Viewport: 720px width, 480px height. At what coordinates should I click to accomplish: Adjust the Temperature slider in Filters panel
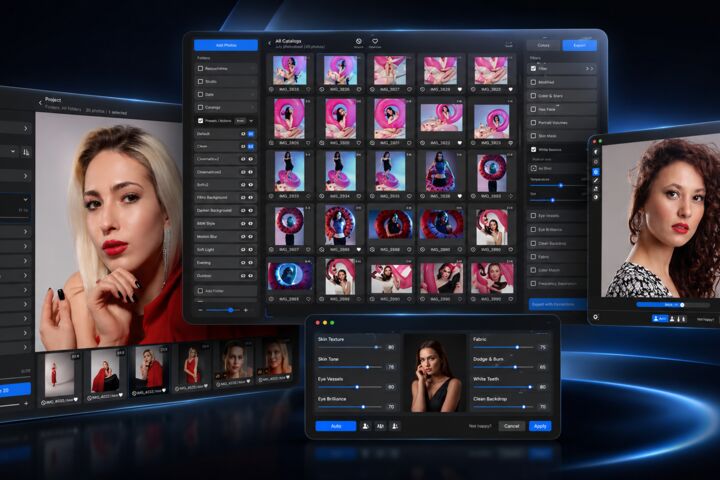(556, 186)
